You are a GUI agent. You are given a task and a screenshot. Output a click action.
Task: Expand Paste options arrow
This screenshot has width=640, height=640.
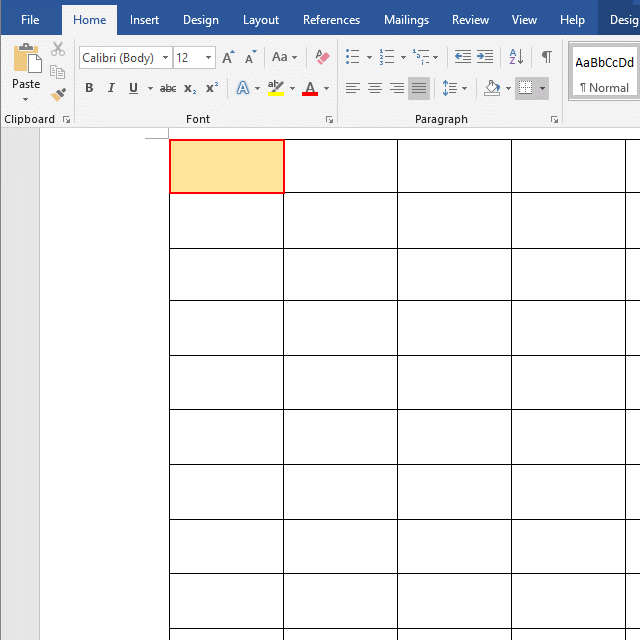(x=26, y=99)
